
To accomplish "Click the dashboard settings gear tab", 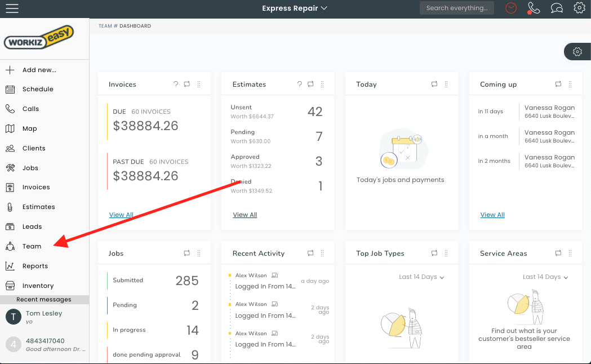I will (x=577, y=52).
